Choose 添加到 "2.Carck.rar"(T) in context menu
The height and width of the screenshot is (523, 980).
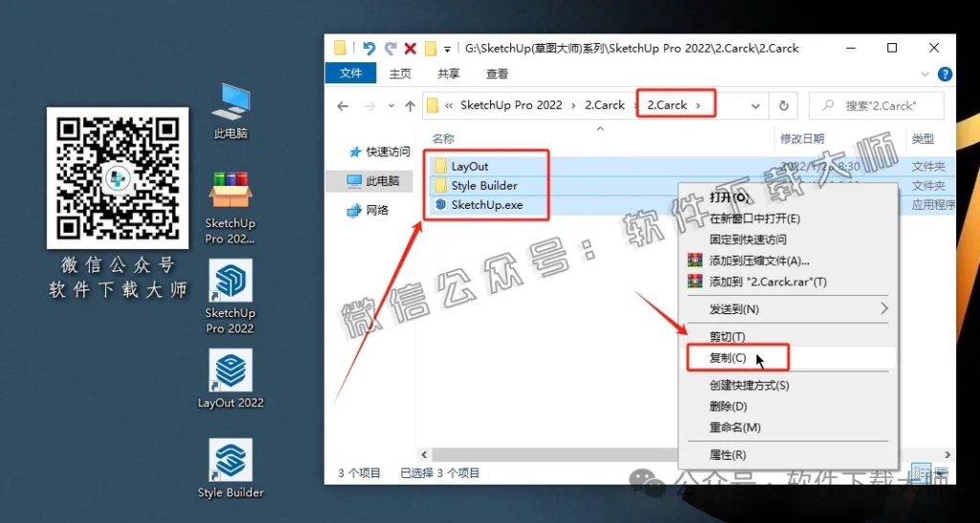point(768,283)
